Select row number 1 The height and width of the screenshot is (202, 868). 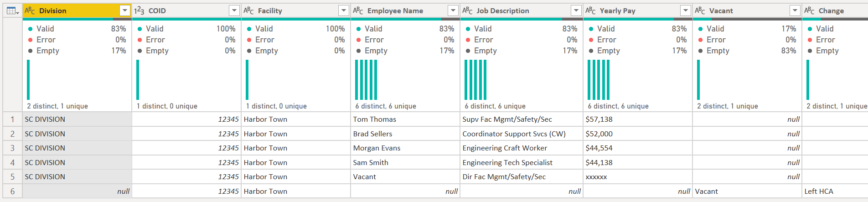pos(12,119)
